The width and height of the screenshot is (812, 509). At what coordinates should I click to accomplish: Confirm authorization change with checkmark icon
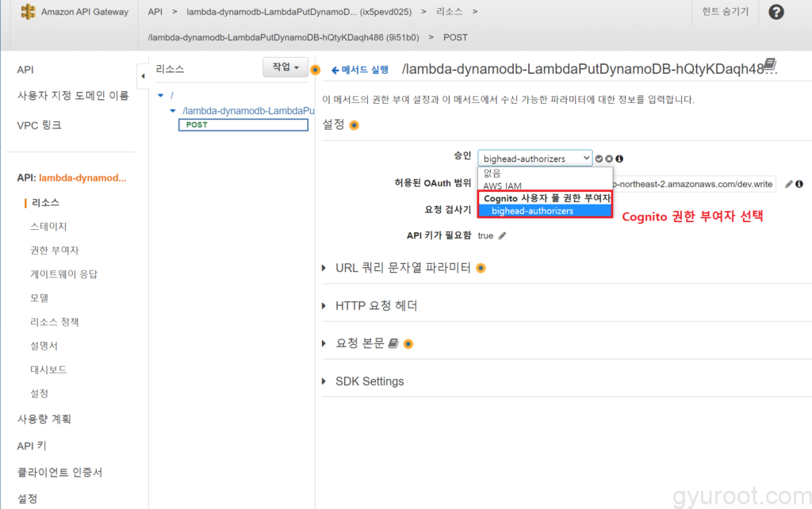(x=599, y=159)
